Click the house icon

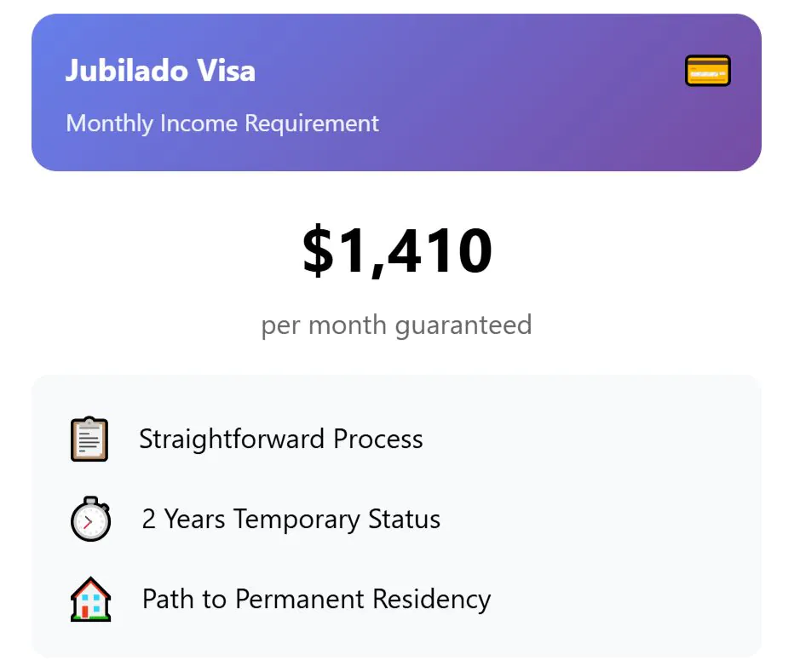click(x=90, y=599)
